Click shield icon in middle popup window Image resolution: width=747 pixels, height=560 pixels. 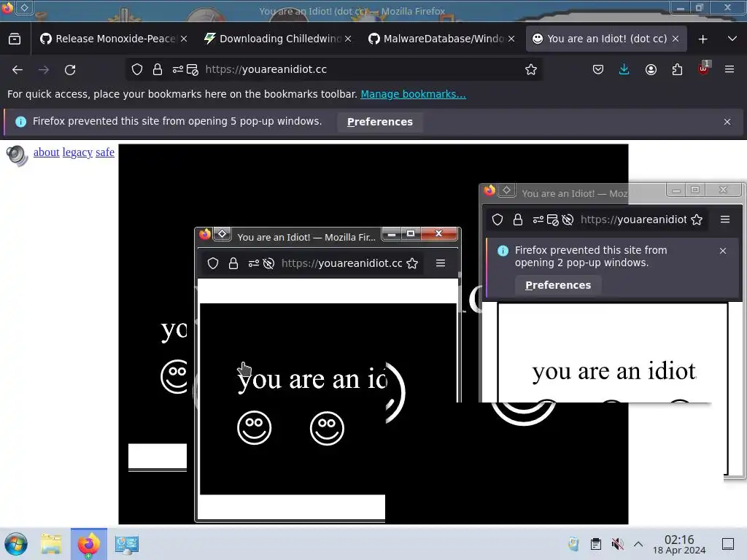pos(213,263)
